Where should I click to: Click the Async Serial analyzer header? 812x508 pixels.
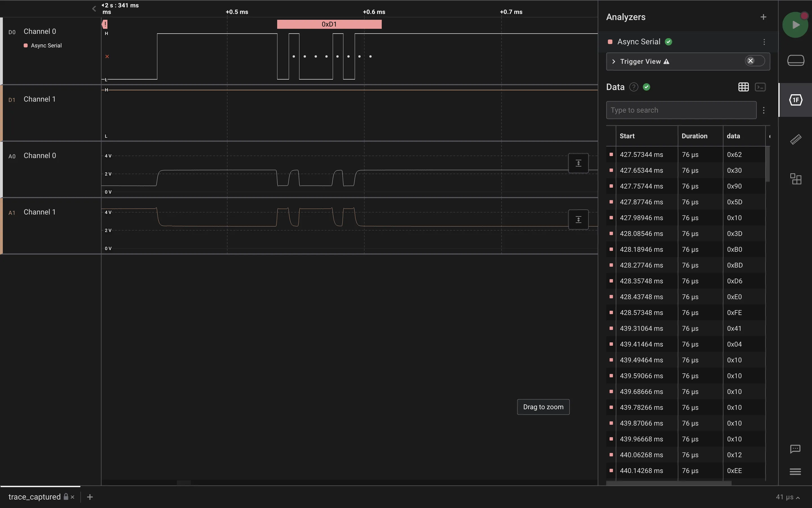click(688, 42)
